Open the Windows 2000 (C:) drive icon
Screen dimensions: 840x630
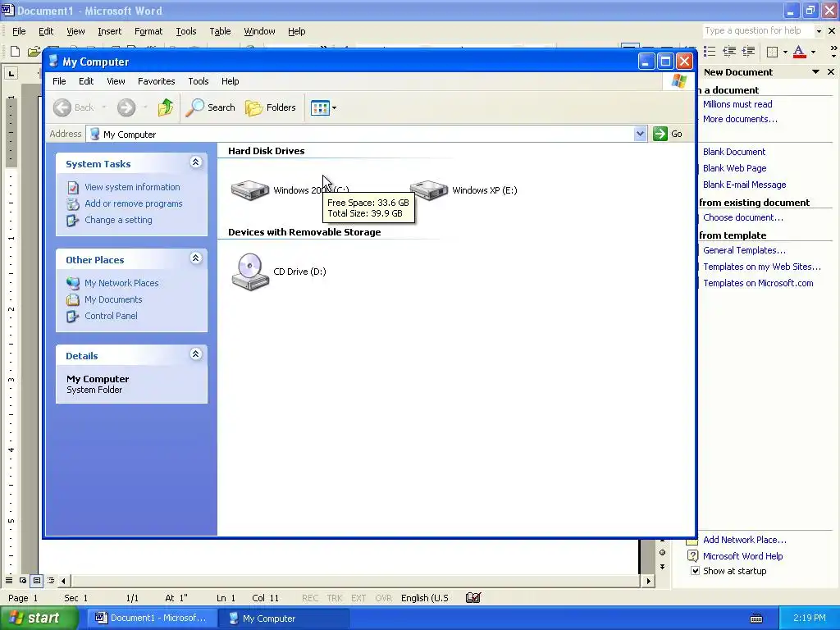click(x=249, y=190)
